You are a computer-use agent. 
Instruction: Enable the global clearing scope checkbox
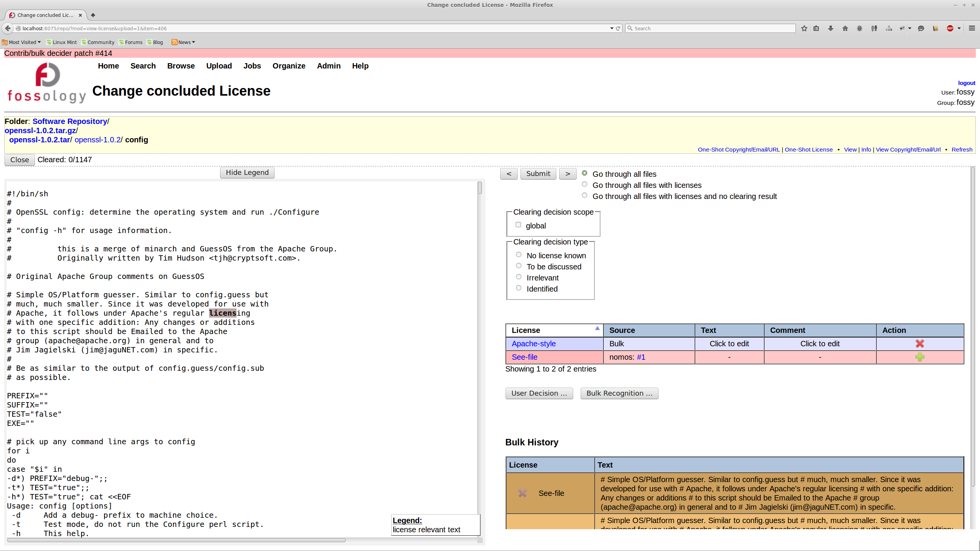click(518, 225)
